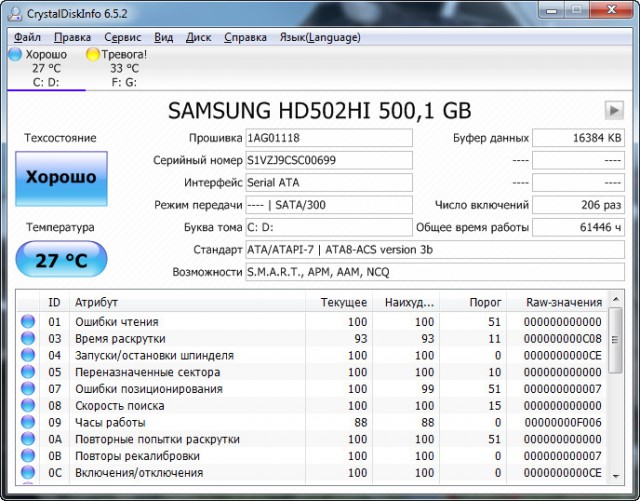Screen dimensions: 640x501
Task: Click the Число включений value 206 раз
Action: (578, 205)
